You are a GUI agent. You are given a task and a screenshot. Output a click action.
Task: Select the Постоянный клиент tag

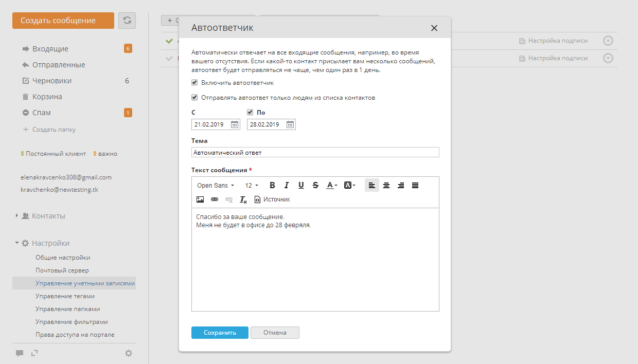pos(54,154)
